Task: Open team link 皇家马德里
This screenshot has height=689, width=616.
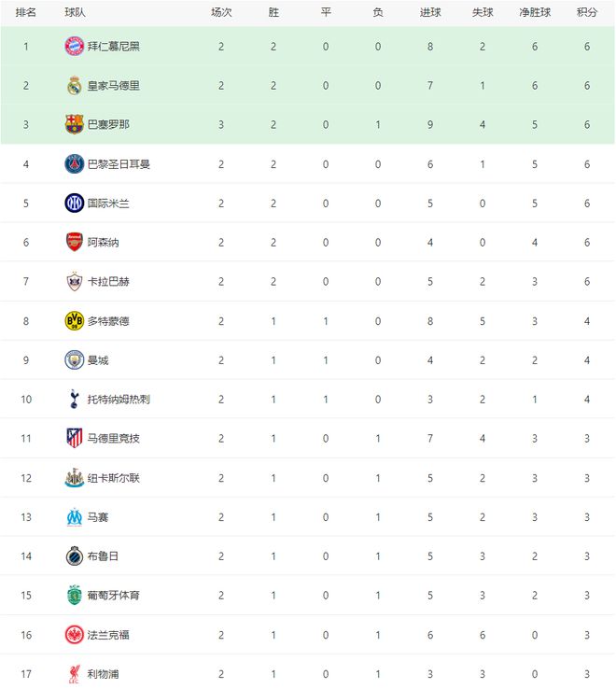Action: coord(114,85)
